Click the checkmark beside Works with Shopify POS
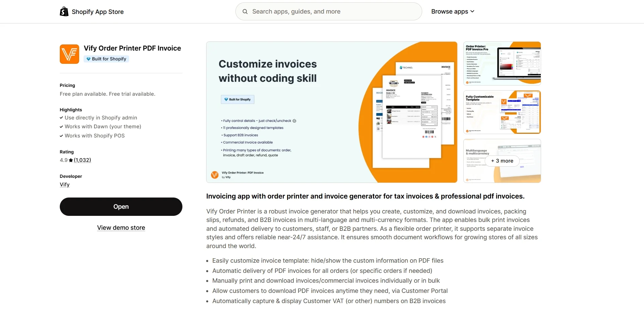The height and width of the screenshot is (318, 644). (61, 135)
